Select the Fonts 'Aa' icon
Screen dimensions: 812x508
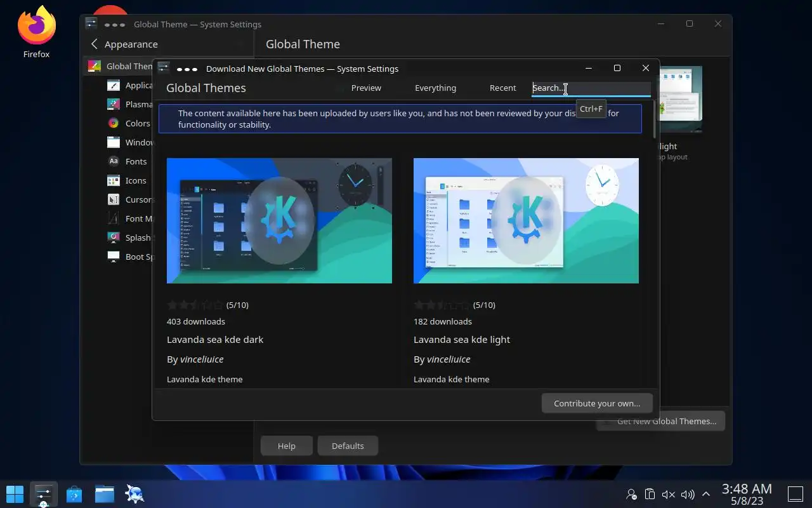(x=114, y=161)
